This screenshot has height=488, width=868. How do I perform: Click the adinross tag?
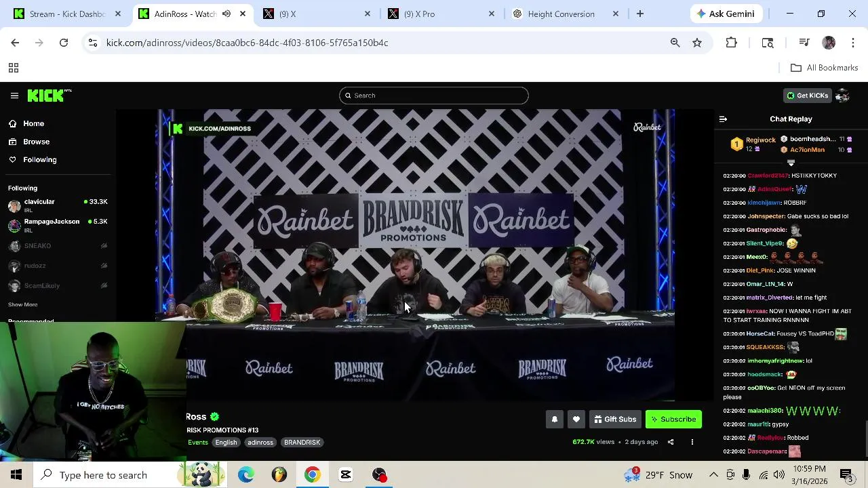pyautogui.click(x=260, y=443)
